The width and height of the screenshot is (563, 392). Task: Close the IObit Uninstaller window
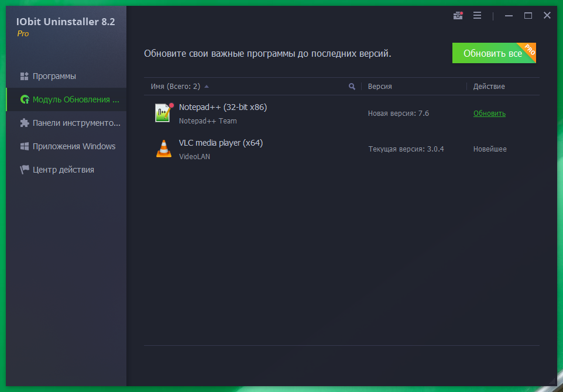[547, 15]
